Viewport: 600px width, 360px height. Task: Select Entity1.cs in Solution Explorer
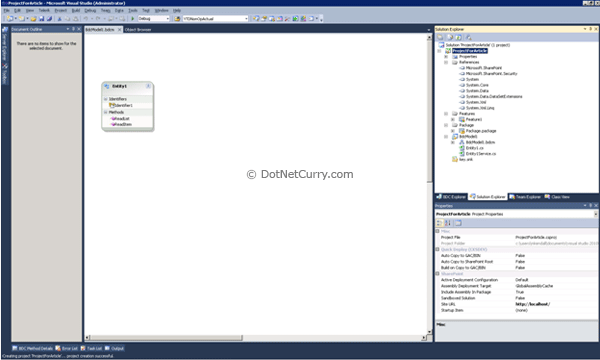(x=474, y=148)
